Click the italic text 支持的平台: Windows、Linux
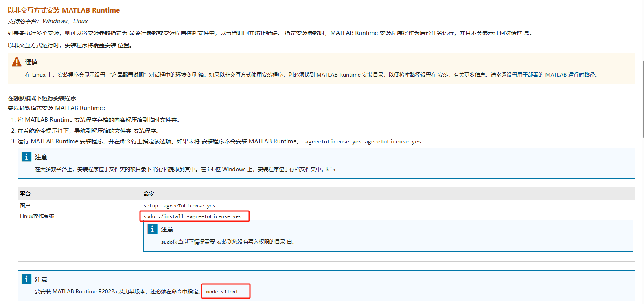Viewport: 644px width, 304px height. pos(48,21)
